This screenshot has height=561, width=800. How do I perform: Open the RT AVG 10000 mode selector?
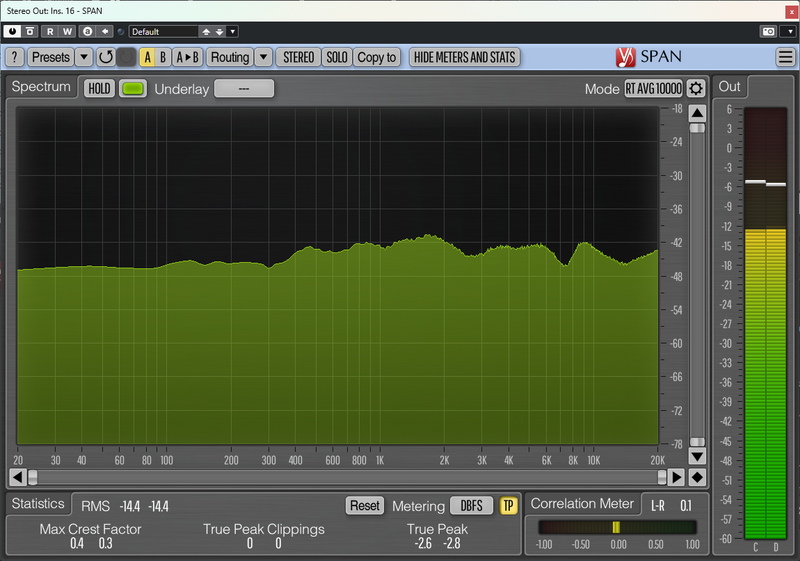(654, 88)
